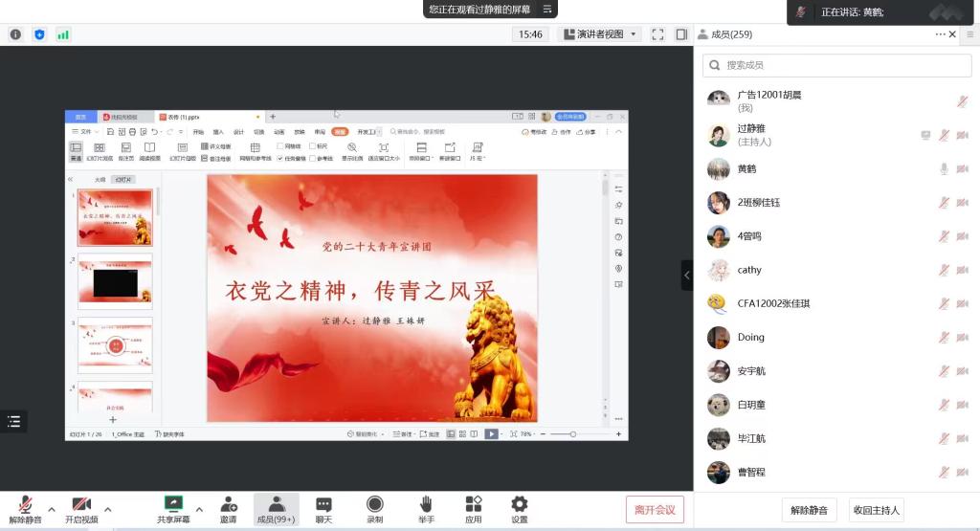Enter fullscreen via the top bar icon
Screen dimensions: 980x531
[657, 34]
